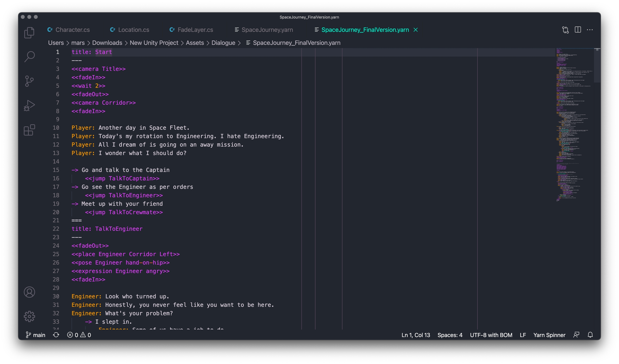Expand the Dialogue breadcrumb folder
The height and width of the screenshot is (364, 619).
point(223,43)
